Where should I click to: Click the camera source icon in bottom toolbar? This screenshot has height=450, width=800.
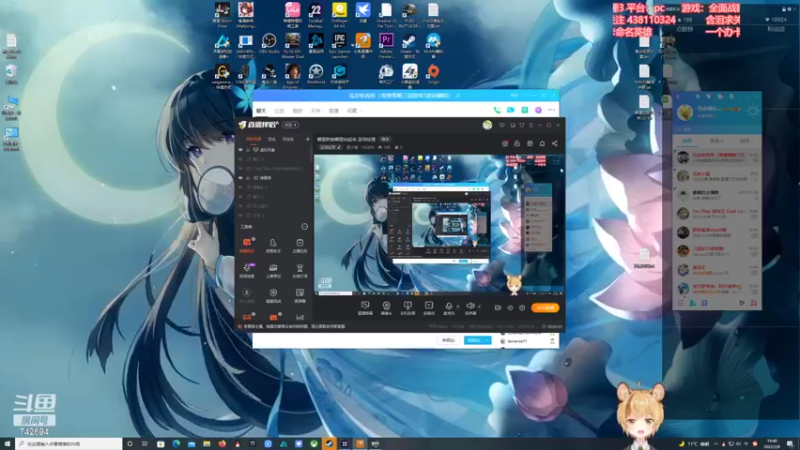tap(386, 308)
